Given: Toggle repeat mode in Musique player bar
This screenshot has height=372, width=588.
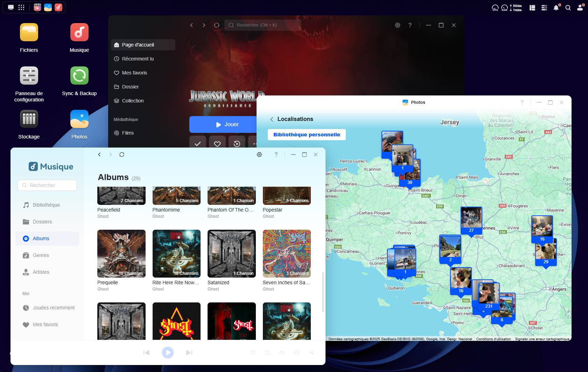Looking at the screenshot, I should coord(267,352).
